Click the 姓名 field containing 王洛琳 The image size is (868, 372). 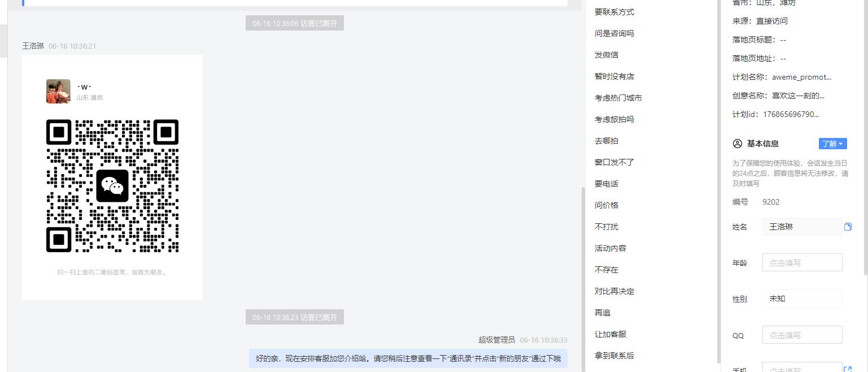pos(802,227)
